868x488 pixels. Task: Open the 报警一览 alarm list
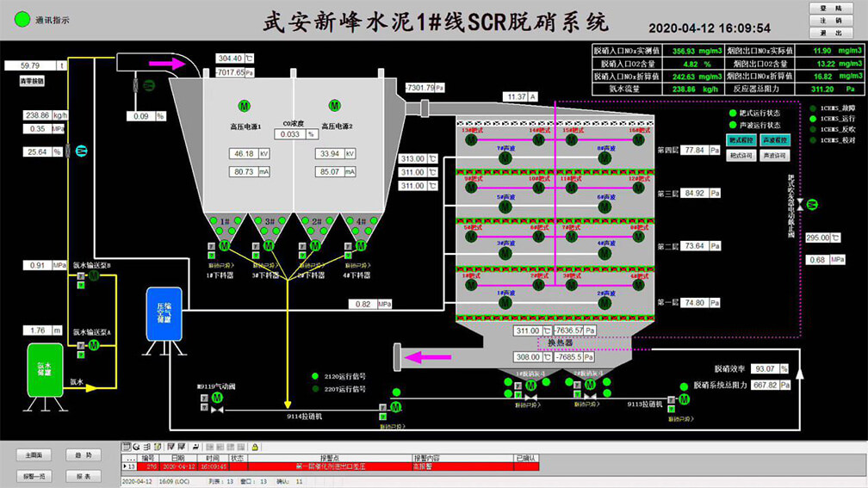(x=40, y=476)
